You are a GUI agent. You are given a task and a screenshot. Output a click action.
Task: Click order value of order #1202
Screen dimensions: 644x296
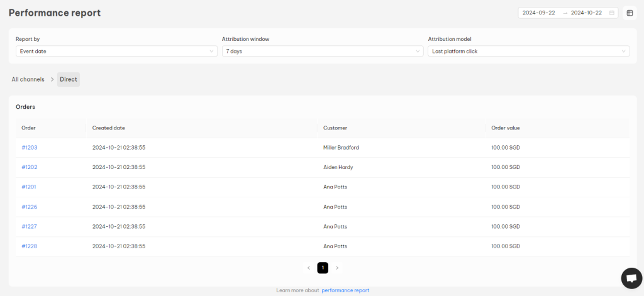point(506,167)
